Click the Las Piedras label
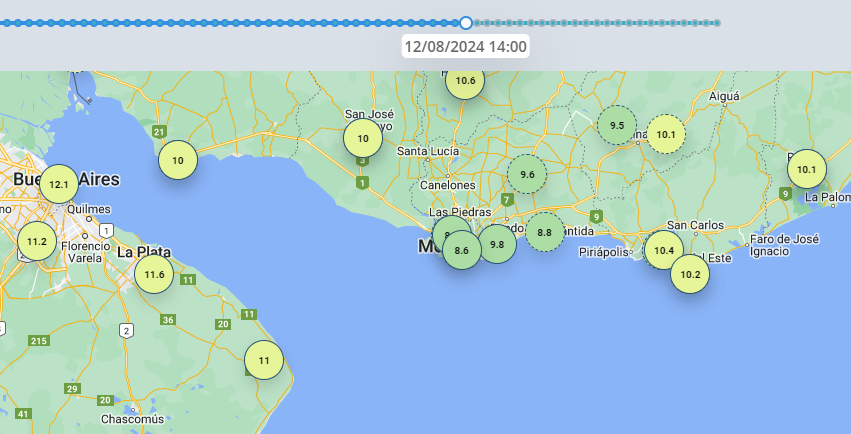Image resolution: width=851 pixels, height=434 pixels. (460, 212)
